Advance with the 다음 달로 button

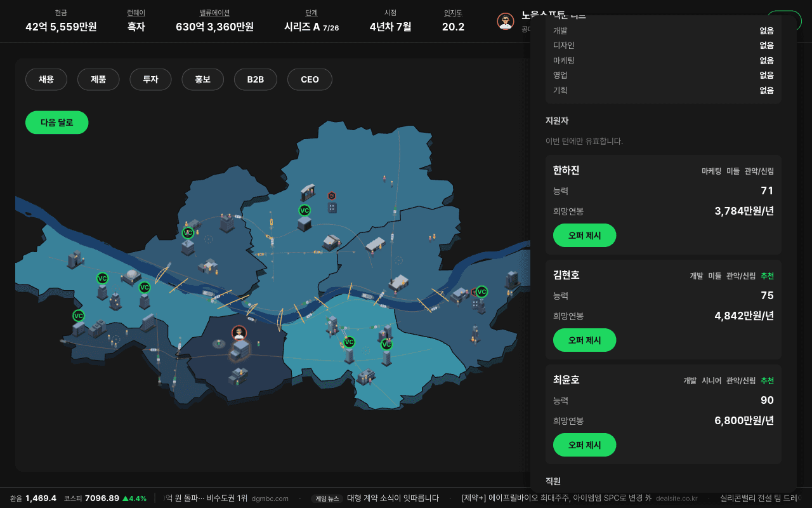pyautogui.click(x=57, y=123)
